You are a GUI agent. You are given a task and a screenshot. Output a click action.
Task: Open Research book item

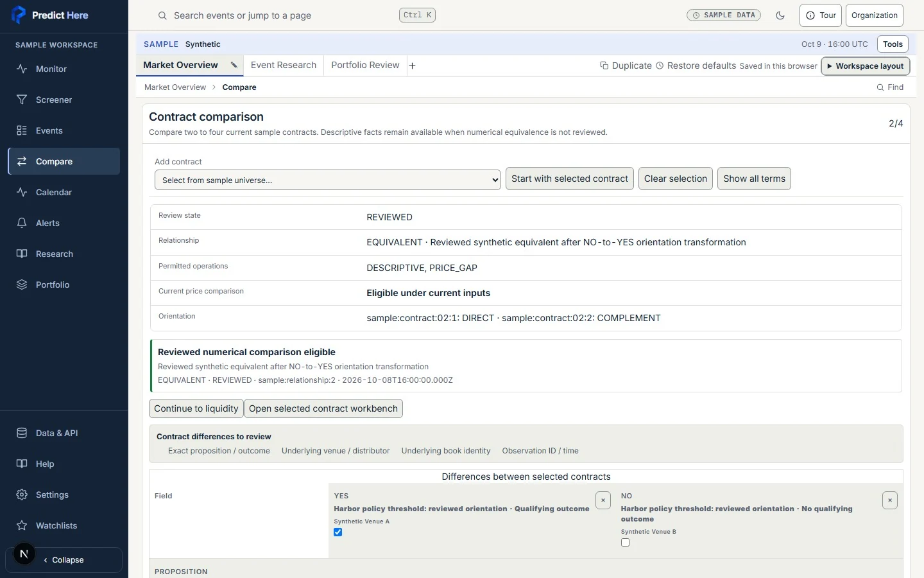(64, 254)
